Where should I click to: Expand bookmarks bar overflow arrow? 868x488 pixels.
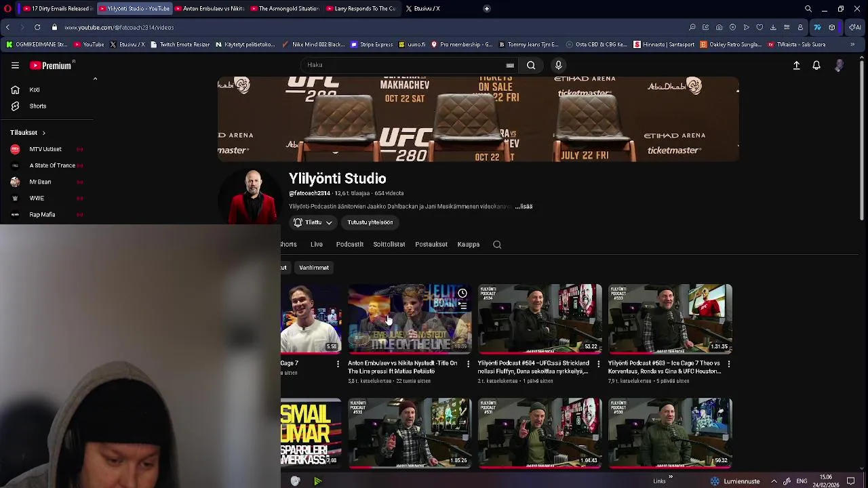(852, 45)
